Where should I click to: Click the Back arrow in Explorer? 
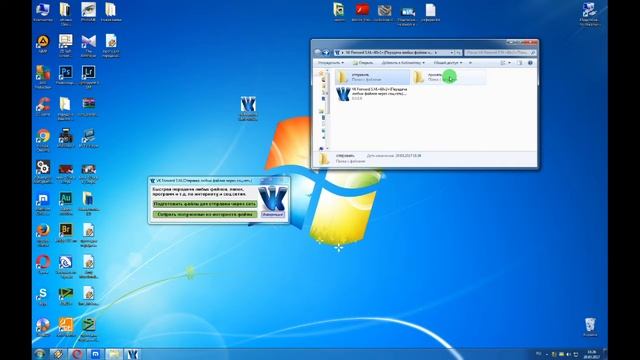pos(318,52)
